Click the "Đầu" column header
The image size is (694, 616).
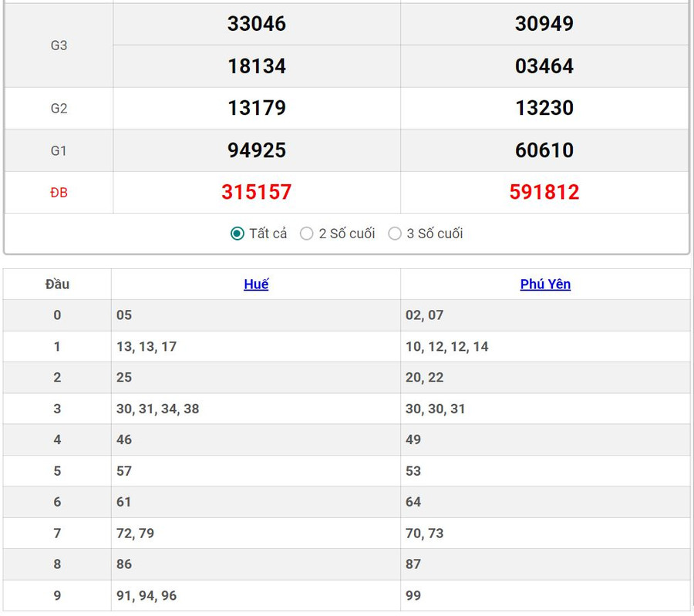click(x=57, y=284)
